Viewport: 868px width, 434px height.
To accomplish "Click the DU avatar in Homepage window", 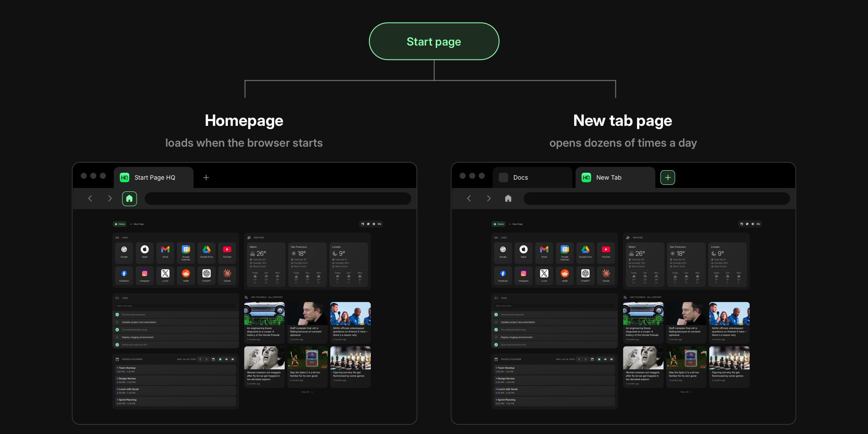I will point(379,224).
